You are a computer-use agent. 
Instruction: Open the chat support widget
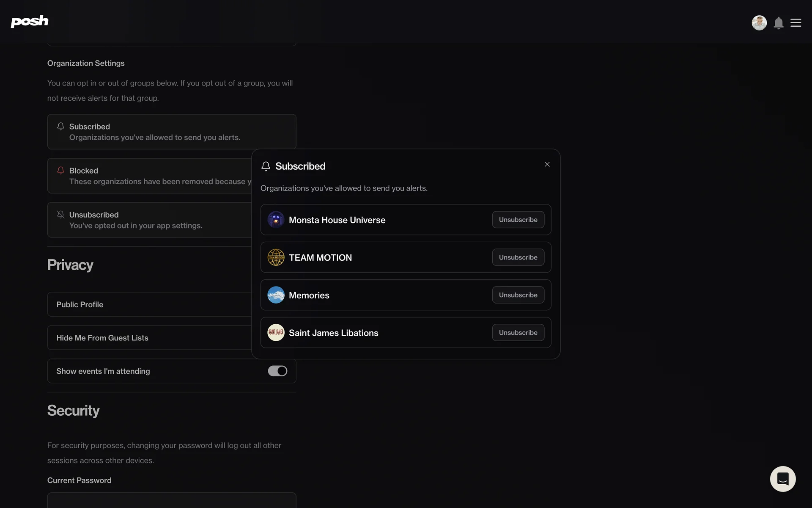tap(782, 479)
